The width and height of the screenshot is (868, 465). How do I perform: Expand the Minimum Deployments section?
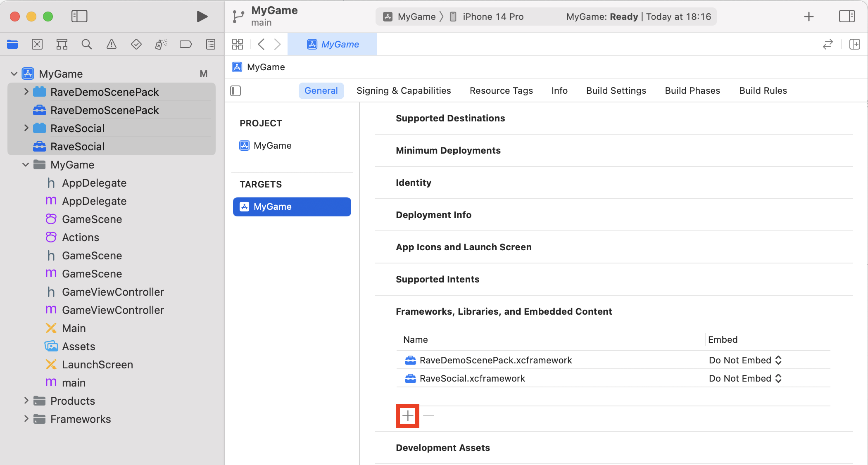tap(448, 151)
